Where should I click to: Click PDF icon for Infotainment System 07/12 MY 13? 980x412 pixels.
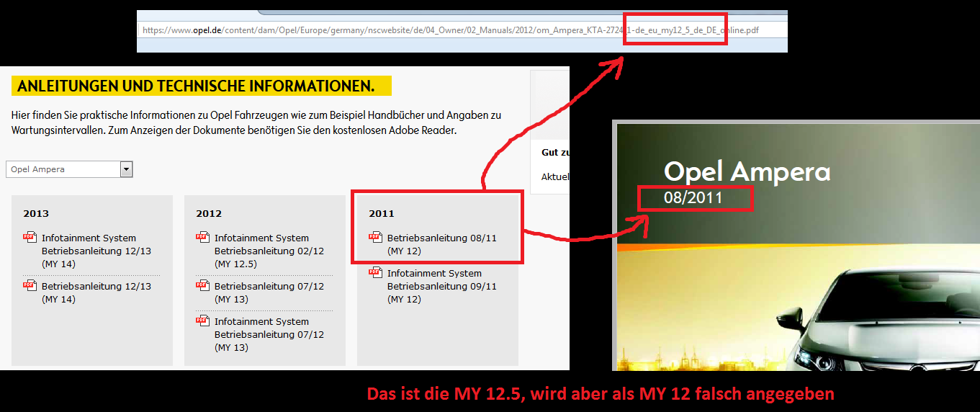click(202, 321)
